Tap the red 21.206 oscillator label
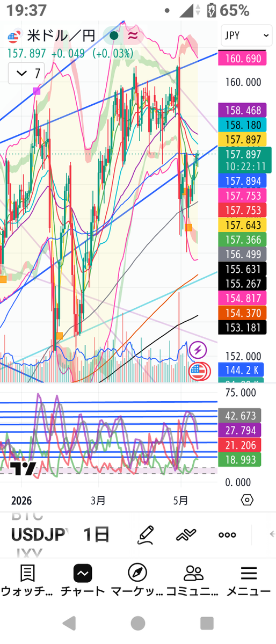Image resolution: width=276 pixels, height=644 pixels. click(239, 445)
